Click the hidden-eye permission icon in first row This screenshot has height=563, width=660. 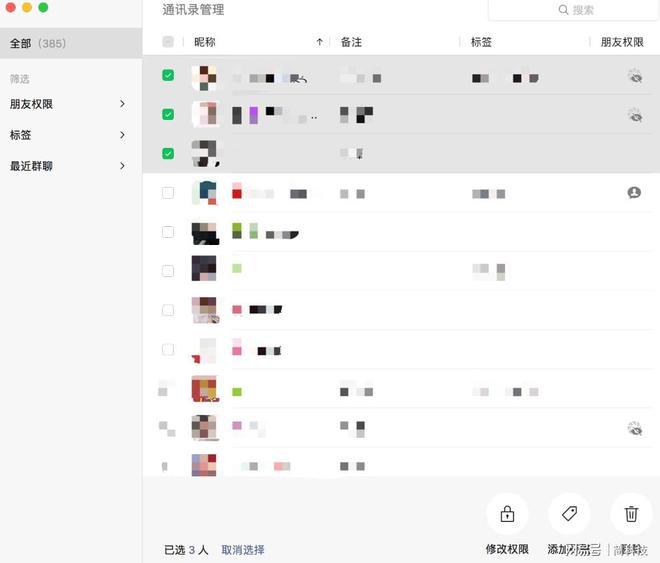click(635, 76)
